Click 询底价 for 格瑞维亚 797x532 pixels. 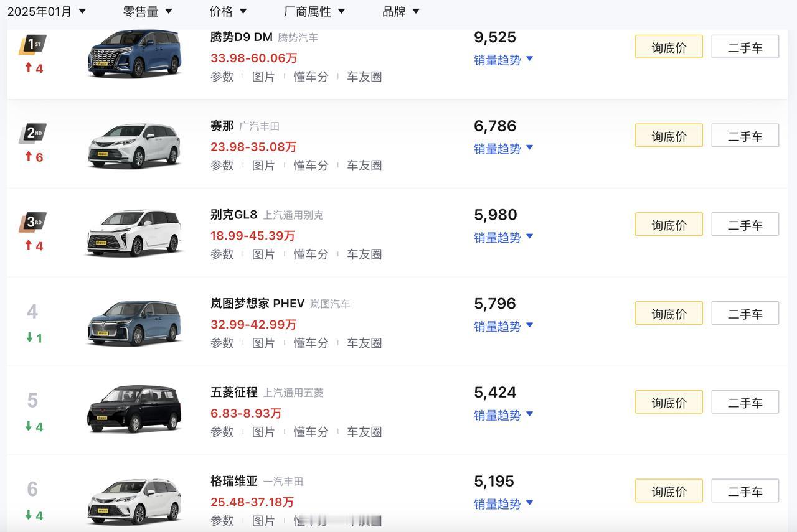click(669, 491)
